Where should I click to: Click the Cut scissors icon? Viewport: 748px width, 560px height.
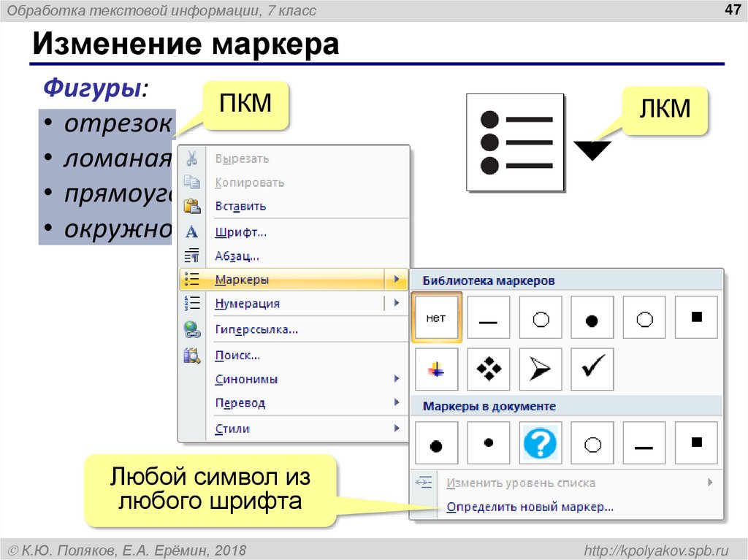pos(192,158)
